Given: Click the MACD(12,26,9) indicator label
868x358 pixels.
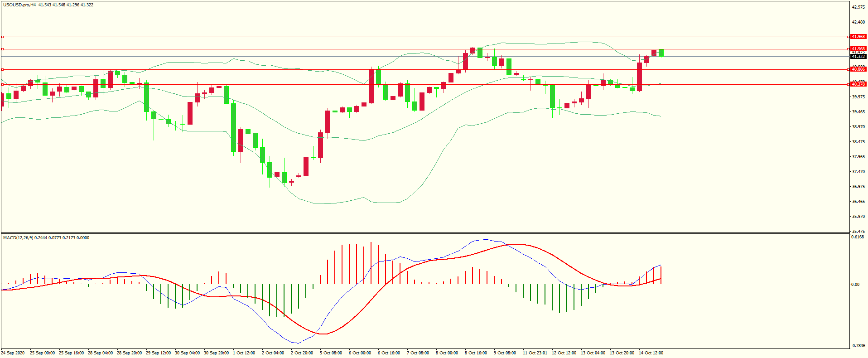Looking at the screenshot, I should pos(18,238).
